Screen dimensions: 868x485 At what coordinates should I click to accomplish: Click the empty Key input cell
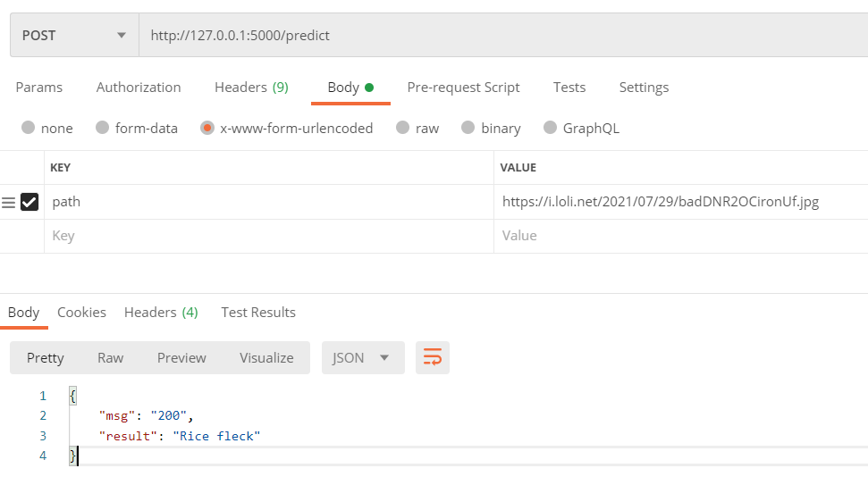pyautogui.click(x=269, y=236)
